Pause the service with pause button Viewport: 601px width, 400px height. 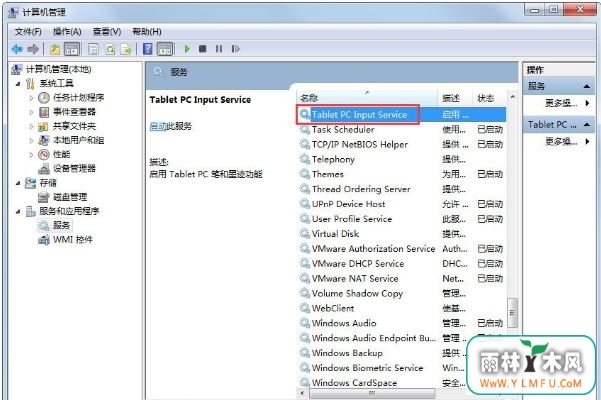coord(219,49)
